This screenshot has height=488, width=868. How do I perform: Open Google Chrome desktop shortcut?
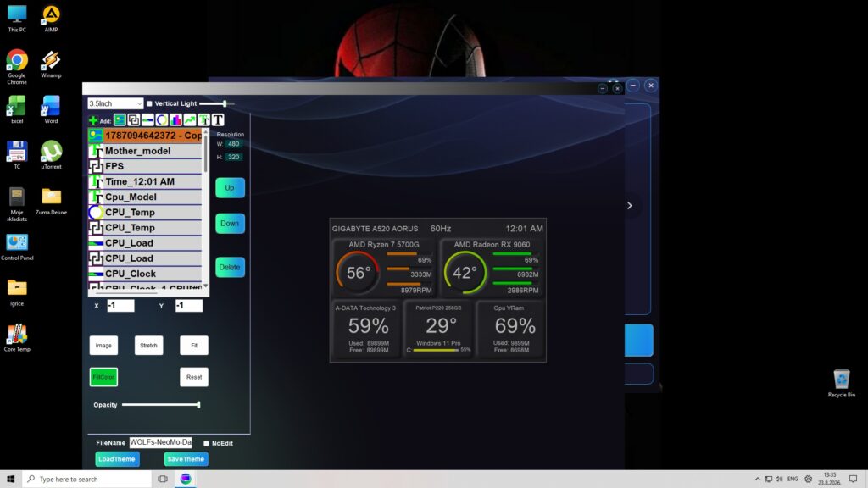click(x=17, y=67)
